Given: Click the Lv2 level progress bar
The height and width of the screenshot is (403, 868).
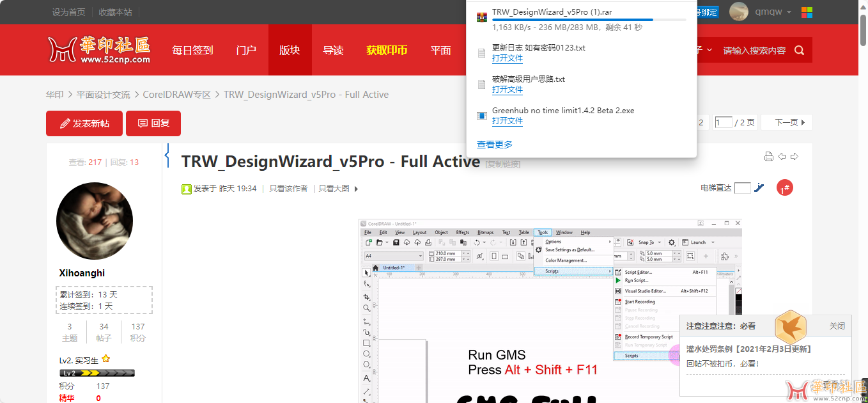Looking at the screenshot, I should (x=97, y=373).
